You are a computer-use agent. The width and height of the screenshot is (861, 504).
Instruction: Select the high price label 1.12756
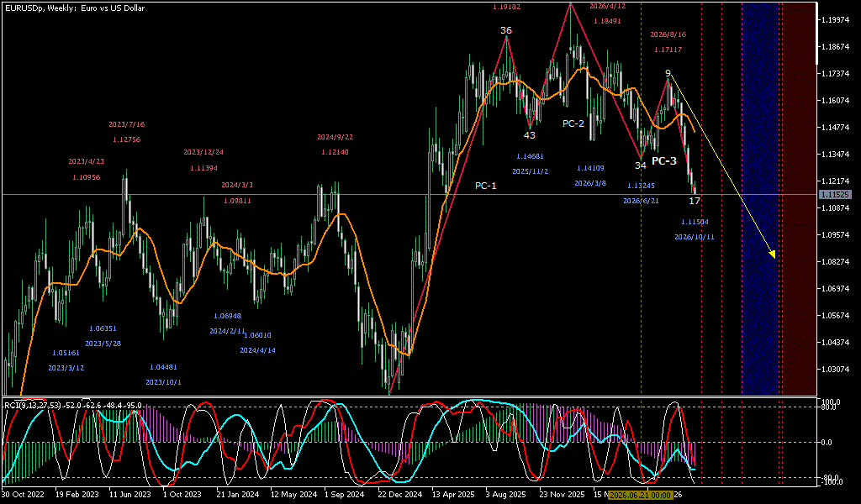(x=127, y=139)
